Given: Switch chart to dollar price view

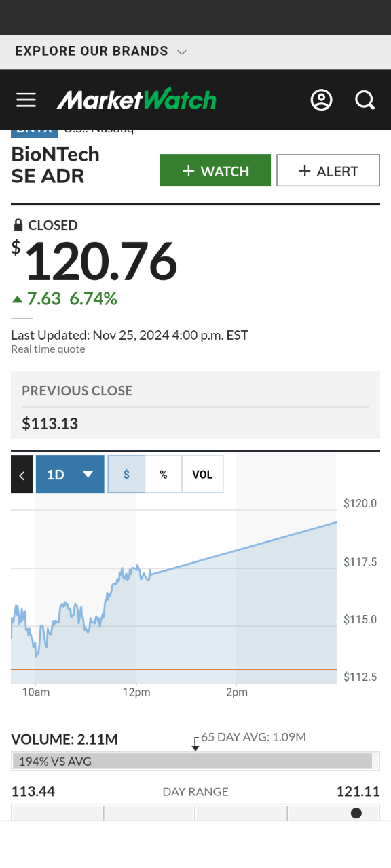Looking at the screenshot, I should pyautogui.click(x=126, y=474).
